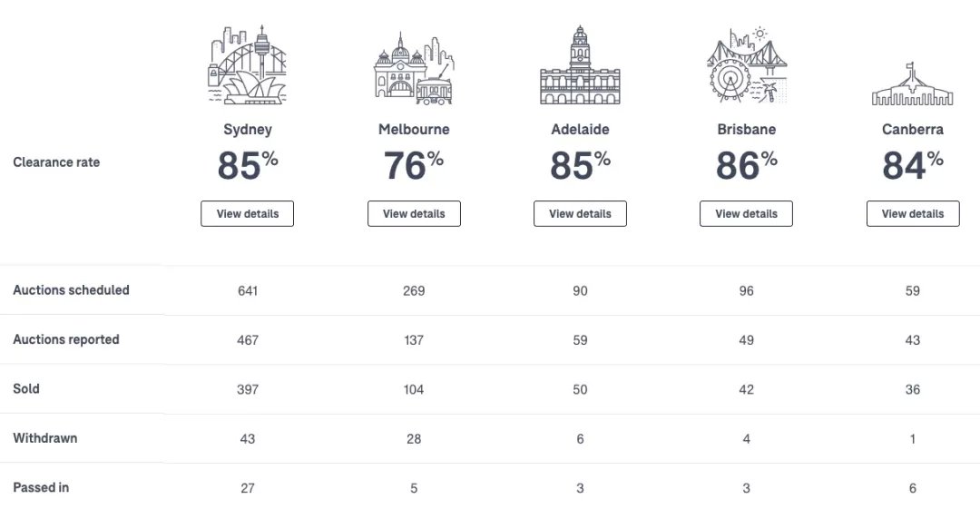Screen dimensions: 980x509
Task: Click the Melbourne Flinders Street station icon
Action: pos(414,68)
